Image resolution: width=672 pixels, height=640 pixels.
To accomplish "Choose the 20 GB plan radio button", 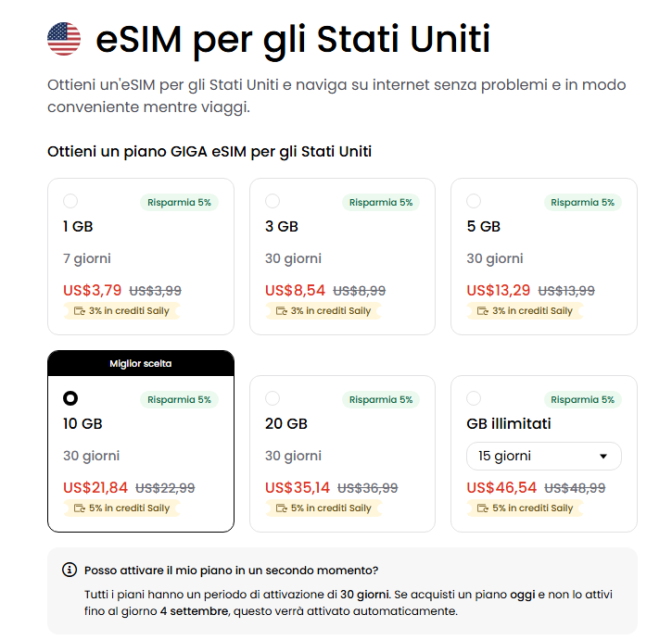I will (273, 398).
